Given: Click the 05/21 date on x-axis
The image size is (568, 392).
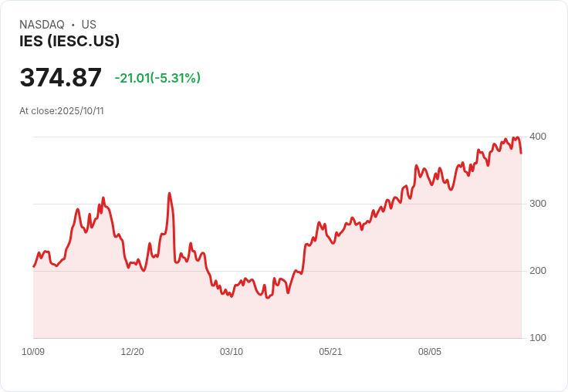Looking at the screenshot, I should pos(330,352).
